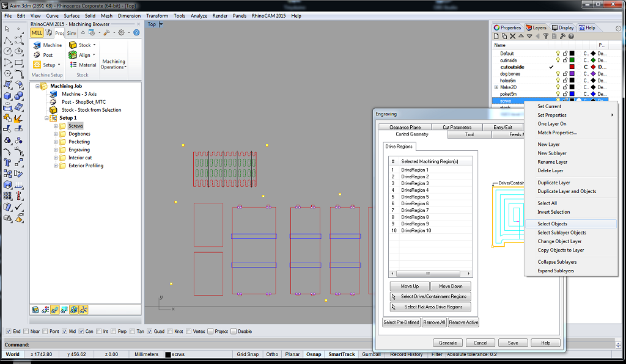626x364 pixels.
Task: Open the Machining Operations dropdown
Action: tap(113, 64)
